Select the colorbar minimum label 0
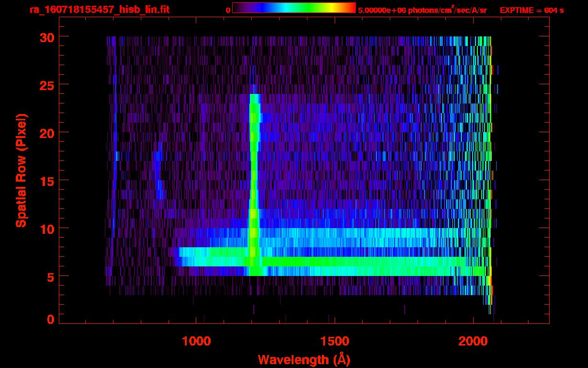This screenshot has width=588, height=368. point(228,10)
